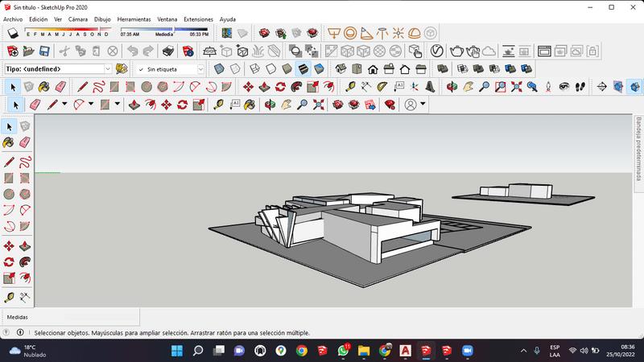Viewport: 644px width, 362px height.
Task: Open the Extensiones menu
Action: [x=198, y=19]
